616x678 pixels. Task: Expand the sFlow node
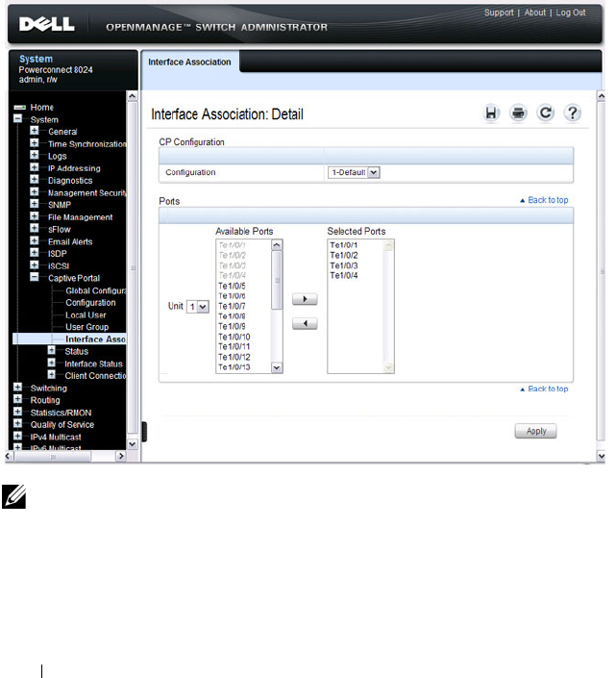(x=35, y=228)
